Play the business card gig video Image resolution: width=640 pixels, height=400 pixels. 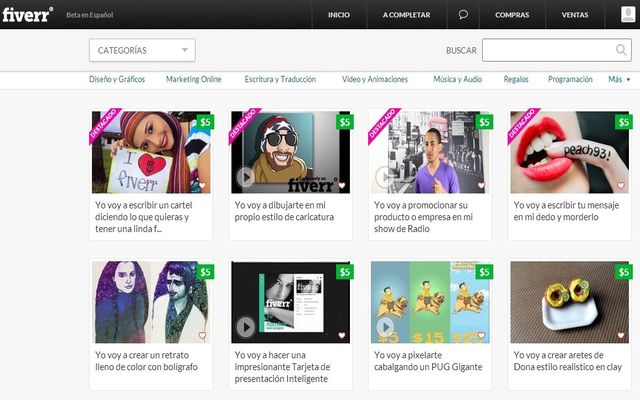point(246,327)
